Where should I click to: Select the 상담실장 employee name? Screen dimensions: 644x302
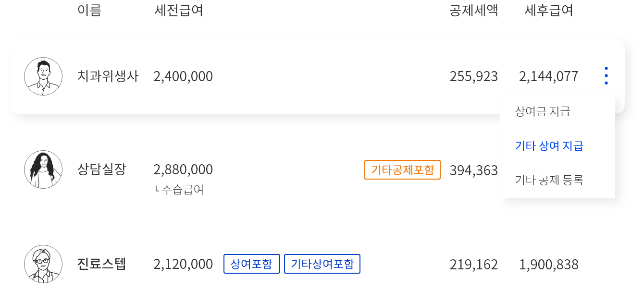pos(101,169)
